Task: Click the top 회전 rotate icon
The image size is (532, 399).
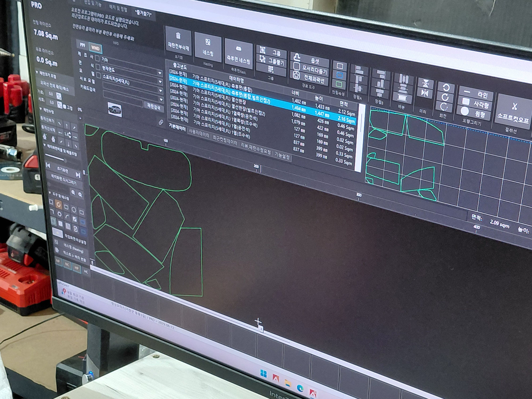Action: pyautogui.click(x=446, y=87)
